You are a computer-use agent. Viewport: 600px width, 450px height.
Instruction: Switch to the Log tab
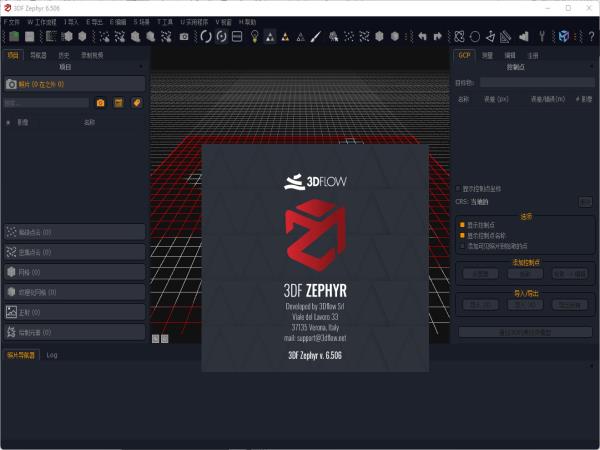coord(52,355)
